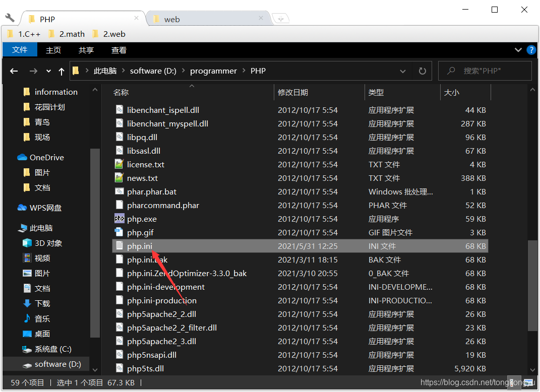Refresh the current folder

(422, 71)
